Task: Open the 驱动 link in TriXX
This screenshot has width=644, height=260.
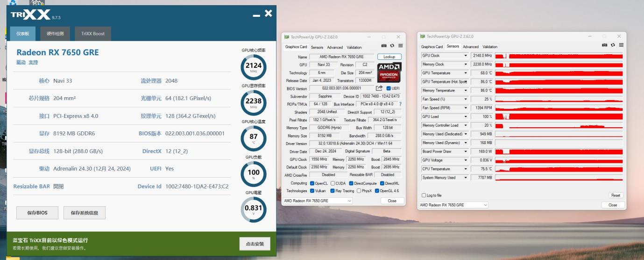Action: tap(21, 62)
